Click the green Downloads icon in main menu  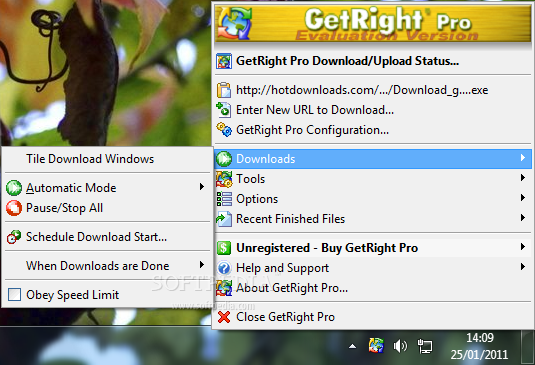point(224,159)
